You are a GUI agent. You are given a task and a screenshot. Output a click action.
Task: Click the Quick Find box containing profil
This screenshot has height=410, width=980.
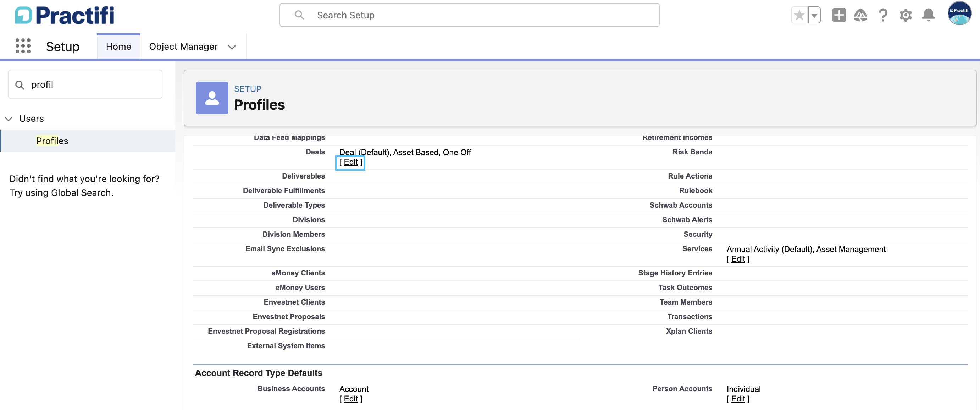tap(85, 84)
